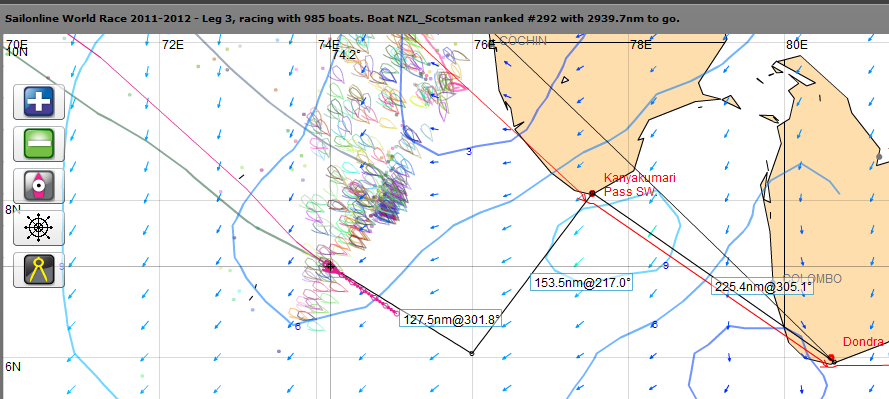Viewport: 889px width, 399px height.
Task: Click the 127.5nm@301.8° distance label
Action: [x=452, y=320]
